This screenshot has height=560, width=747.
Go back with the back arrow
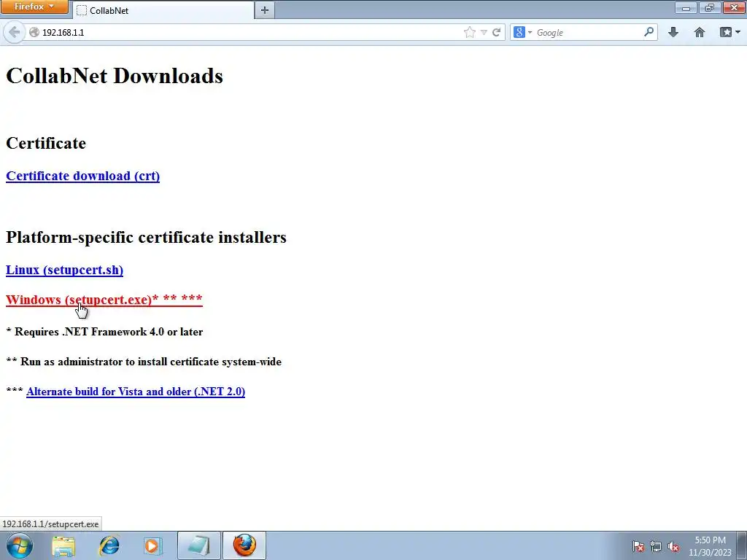click(15, 32)
